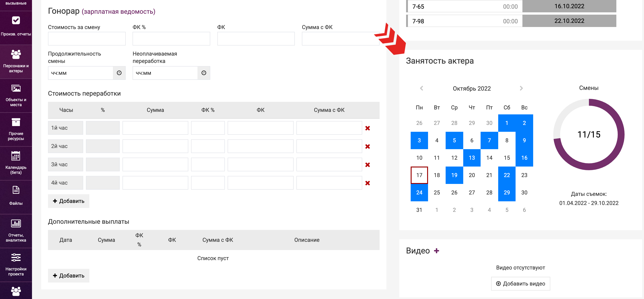Select October 17 in the calendar
The image size is (644, 299).
click(419, 175)
